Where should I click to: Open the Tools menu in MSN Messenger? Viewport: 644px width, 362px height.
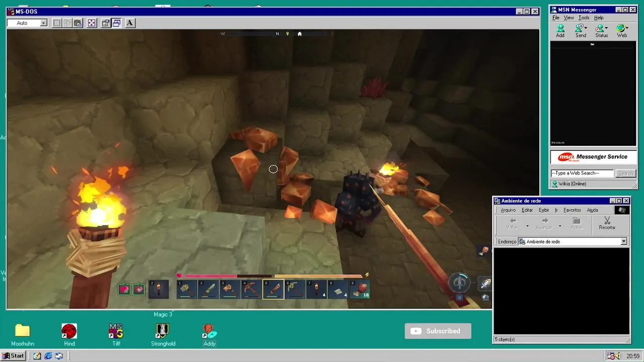(584, 18)
